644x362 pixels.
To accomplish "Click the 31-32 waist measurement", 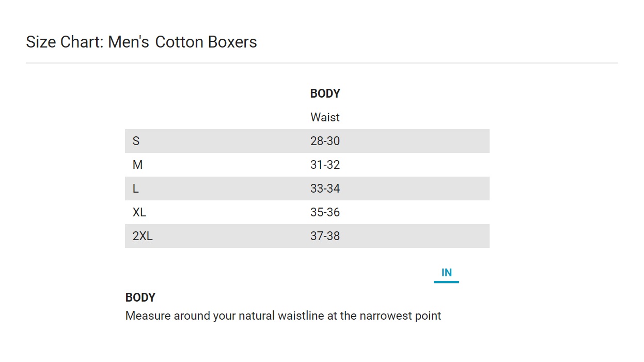I will click(x=325, y=165).
